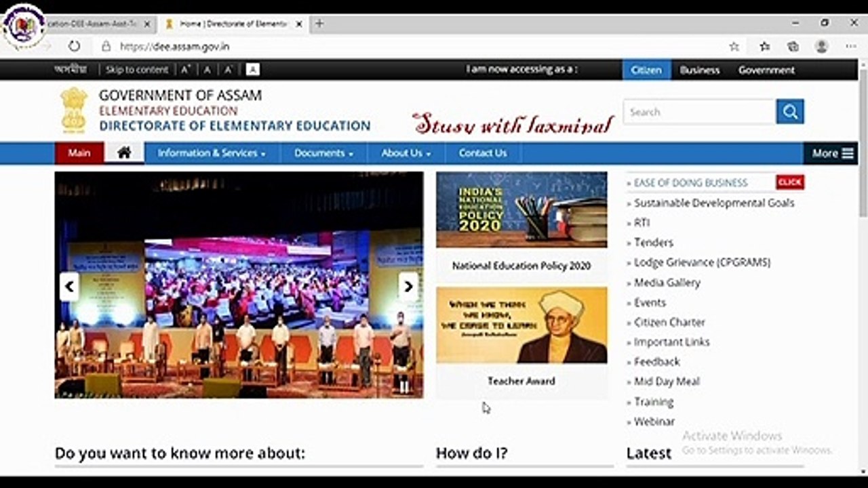Viewport: 868px width, 488px height.
Task: Open the Feedback link
Action: coord(656,361)
